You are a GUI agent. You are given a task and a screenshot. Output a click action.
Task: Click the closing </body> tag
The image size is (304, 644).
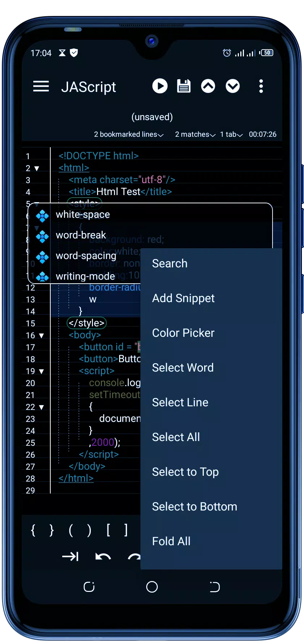coord(87,466)
